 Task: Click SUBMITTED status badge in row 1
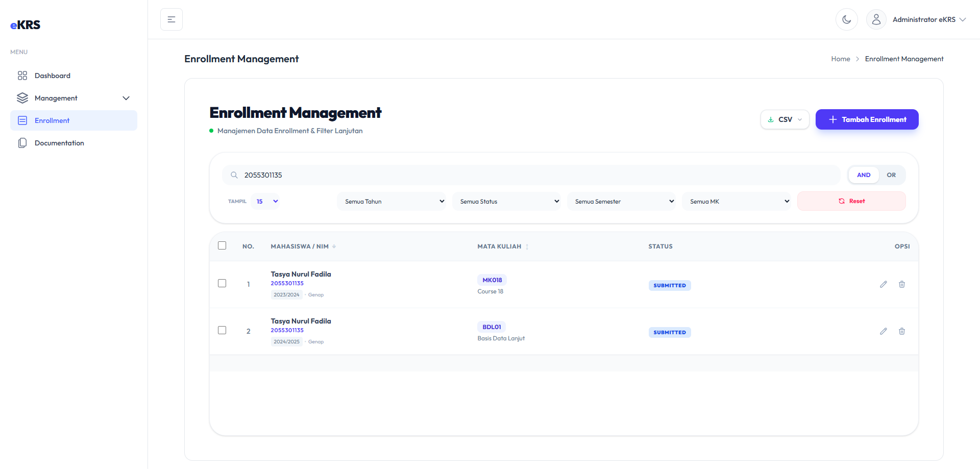tap(670, 286)
